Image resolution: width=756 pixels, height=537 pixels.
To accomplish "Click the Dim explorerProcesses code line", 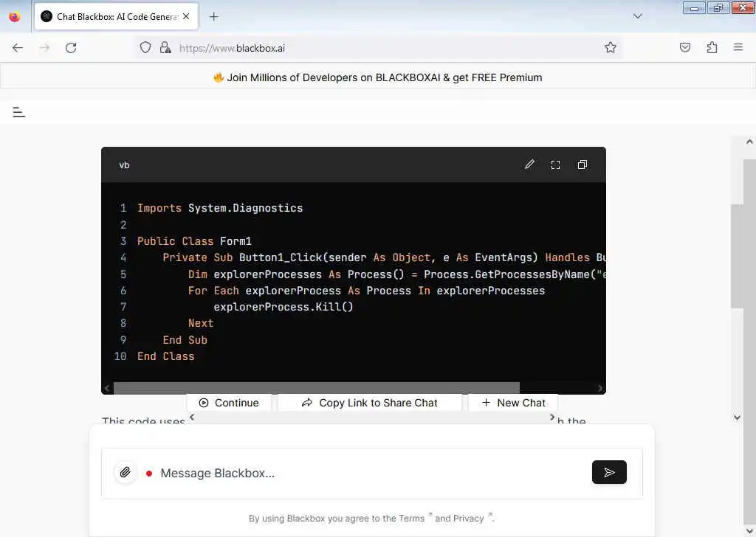I will 396,274.
